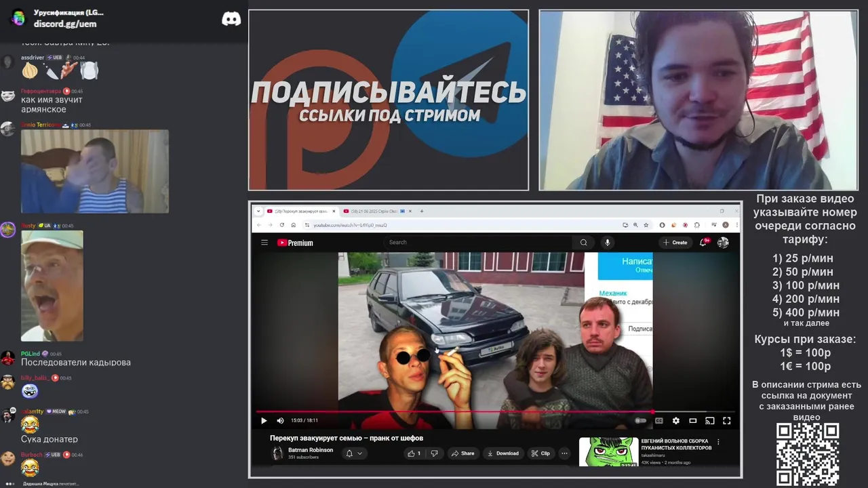The width and height of the screenshot is (868, 488).
Task: Open options for the Евгений Вольнов recommendation
Action: tap(718, 442)
